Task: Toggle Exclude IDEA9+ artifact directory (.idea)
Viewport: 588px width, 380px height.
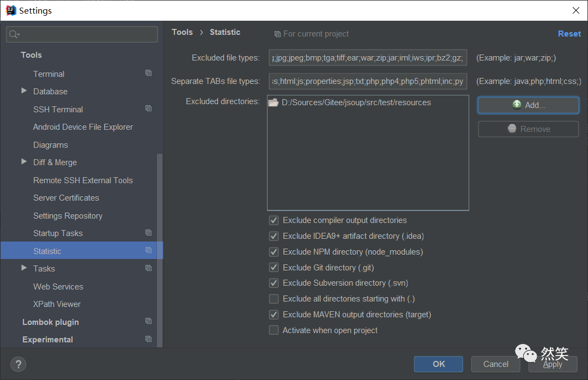Action: [274, 236]
